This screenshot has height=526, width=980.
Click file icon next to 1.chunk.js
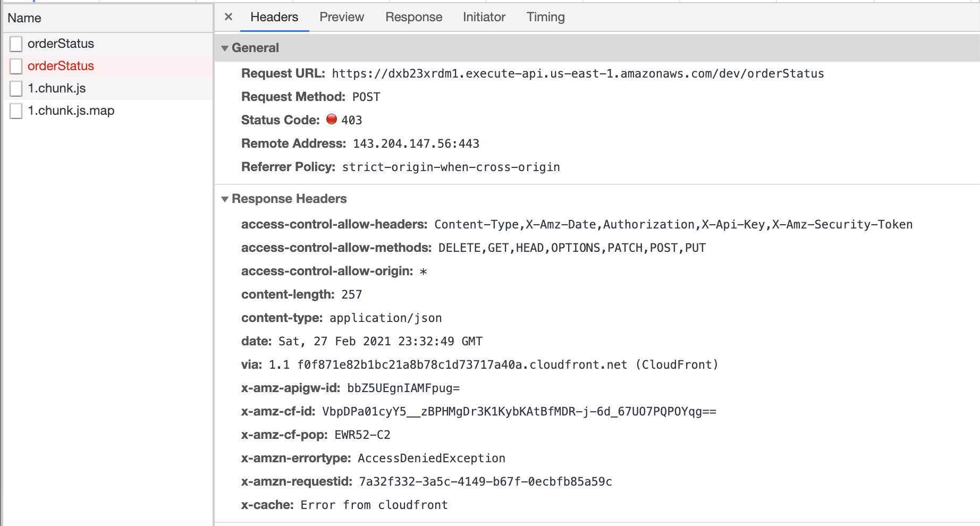click(16, 88)
